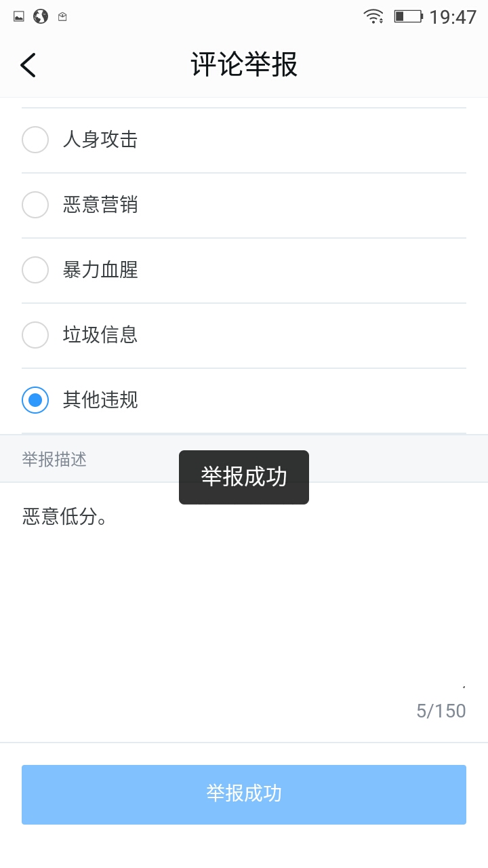Select the 垃圾信息 radio button
This screenshot has width=488, height=868.
35,335
